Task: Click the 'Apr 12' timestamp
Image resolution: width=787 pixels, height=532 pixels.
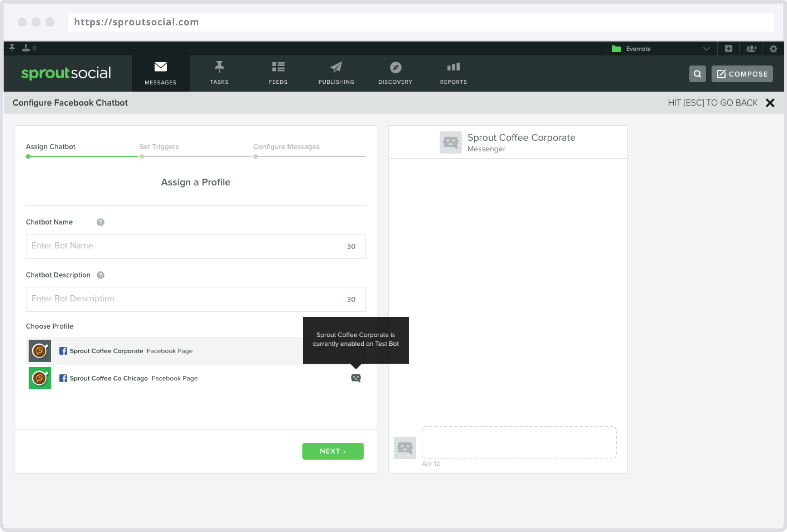Action: 431,464
